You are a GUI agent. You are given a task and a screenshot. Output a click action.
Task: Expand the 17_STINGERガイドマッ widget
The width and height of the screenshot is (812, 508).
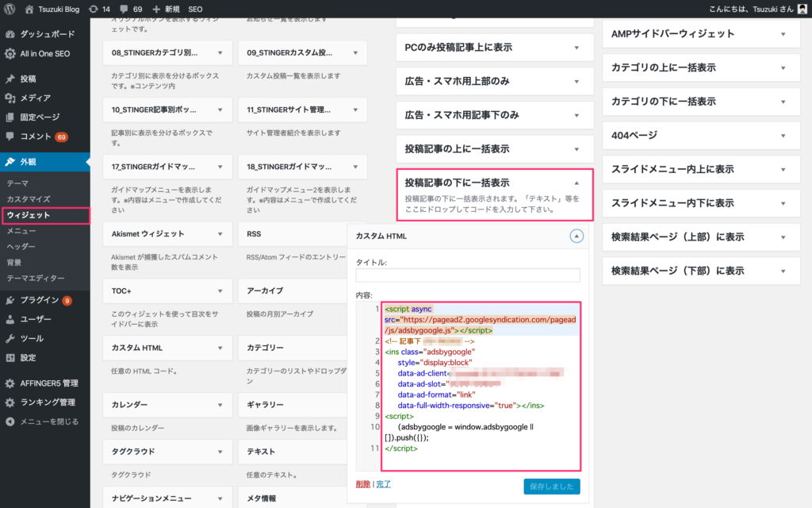(x=220, y=167)
